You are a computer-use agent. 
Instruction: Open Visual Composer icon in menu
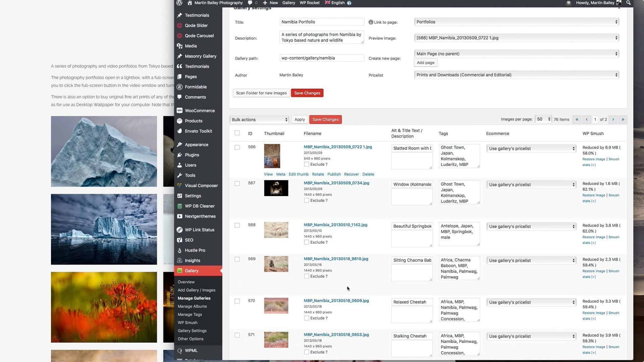tap(179, 185)
